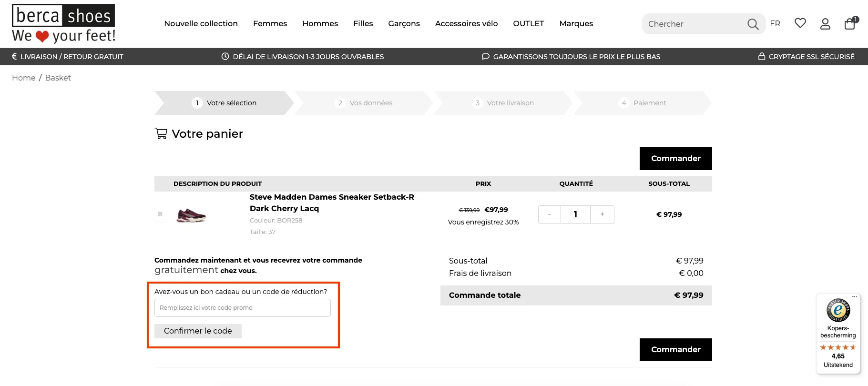Click the Couleur: BOR258 text
Screen dimensions: 868x386
[276, 221]
